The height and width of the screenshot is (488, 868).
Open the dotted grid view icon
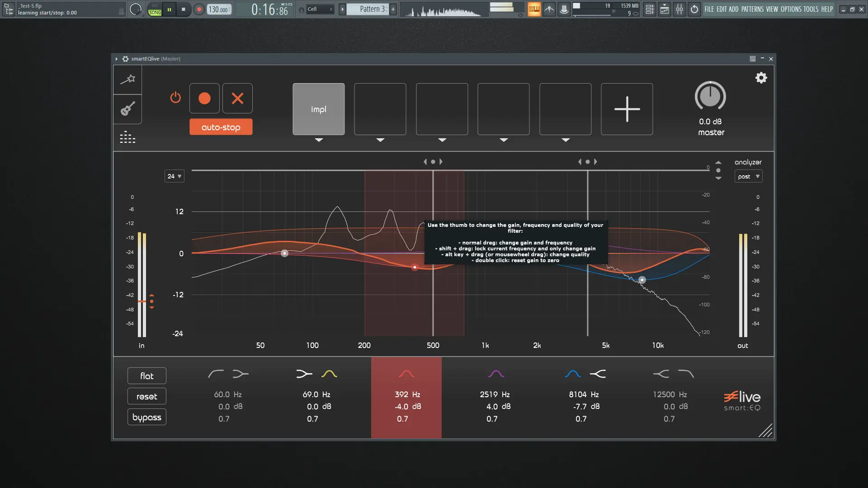(127, 137)
